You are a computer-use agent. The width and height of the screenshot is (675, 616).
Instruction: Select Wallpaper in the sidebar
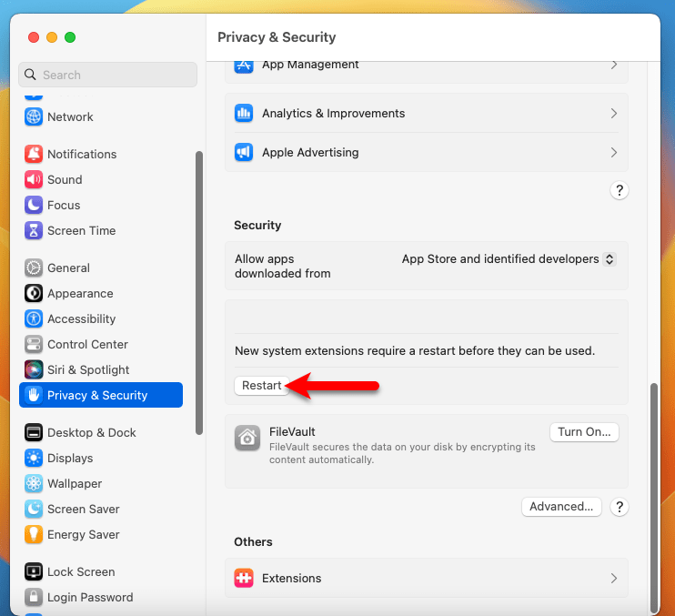click(x=75, y=483)
